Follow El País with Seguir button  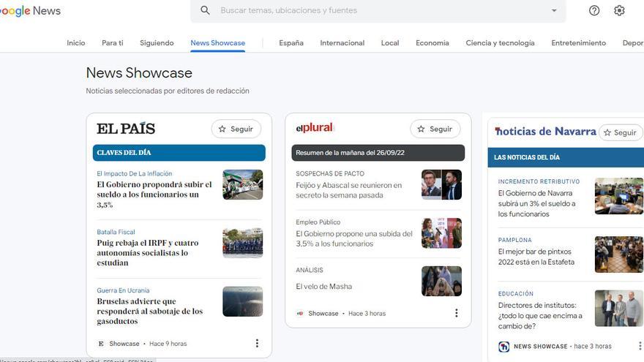pyautogui.click(x=236, y=129)
